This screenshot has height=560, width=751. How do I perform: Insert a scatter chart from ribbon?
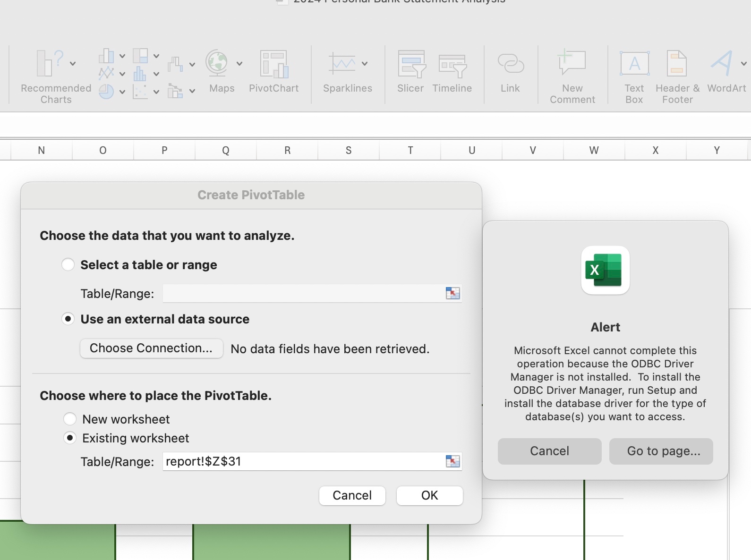tap(140, 91)
